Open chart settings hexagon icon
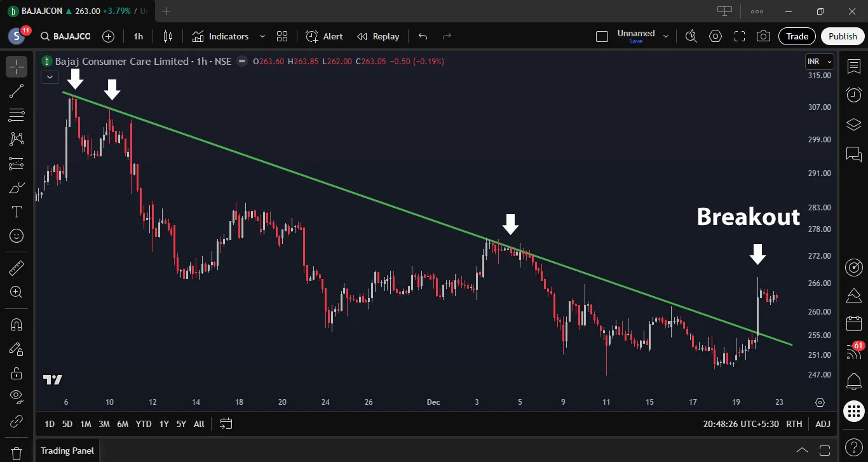 click(715, 36)
